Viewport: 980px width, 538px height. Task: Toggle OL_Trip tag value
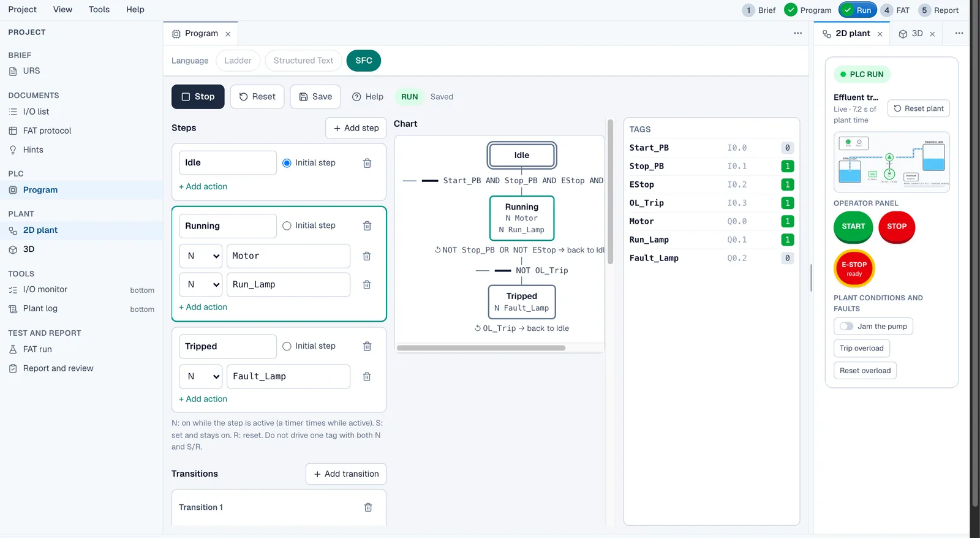pos(788,203)
